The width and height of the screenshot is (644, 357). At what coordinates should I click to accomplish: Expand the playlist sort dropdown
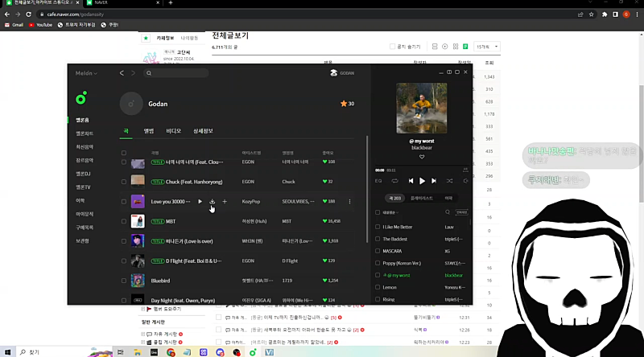(397, 212)
